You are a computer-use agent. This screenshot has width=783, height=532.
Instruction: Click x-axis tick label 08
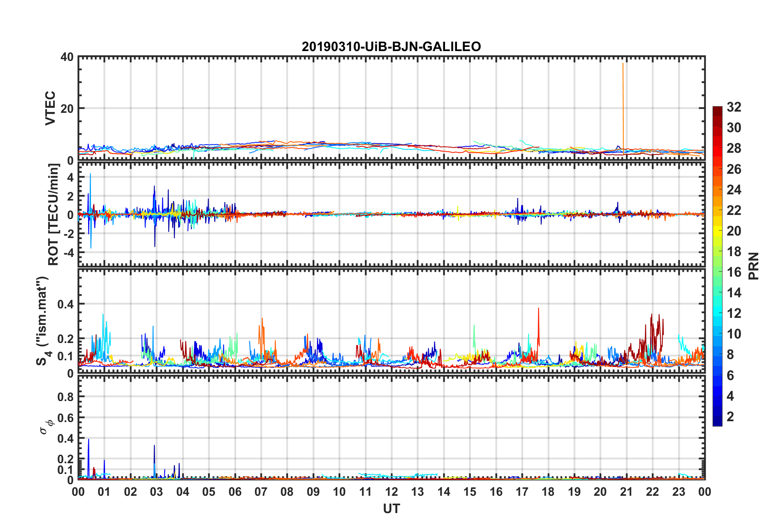(x=287, y=492)
